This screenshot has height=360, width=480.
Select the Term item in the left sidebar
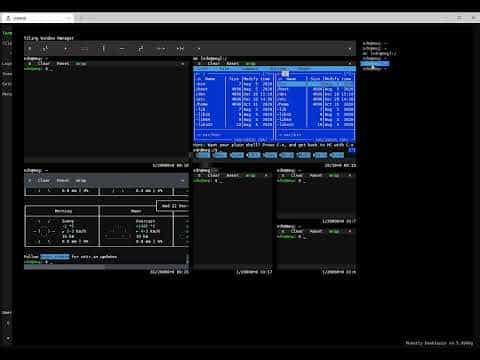[x=7, y=33]
